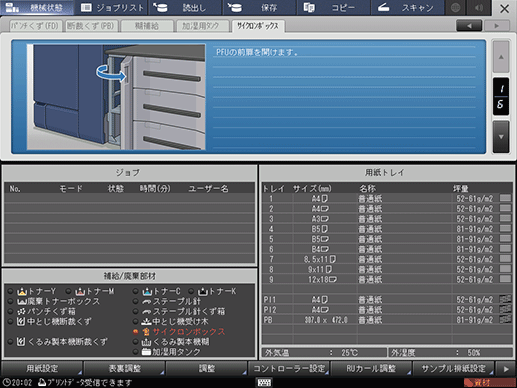Click the トナーC cyan toner icon
The height and width of the screenshot is (388, 517).
coord(147,292)
